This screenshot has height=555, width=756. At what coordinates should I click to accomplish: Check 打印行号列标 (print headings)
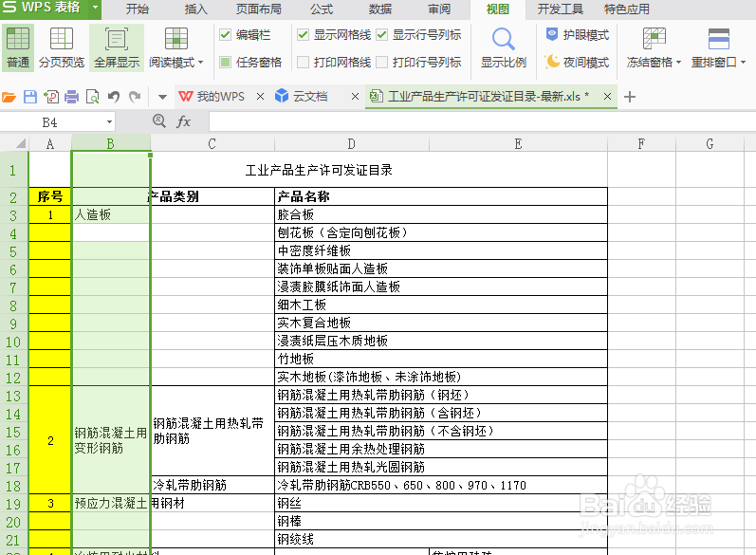coord(382,63)
